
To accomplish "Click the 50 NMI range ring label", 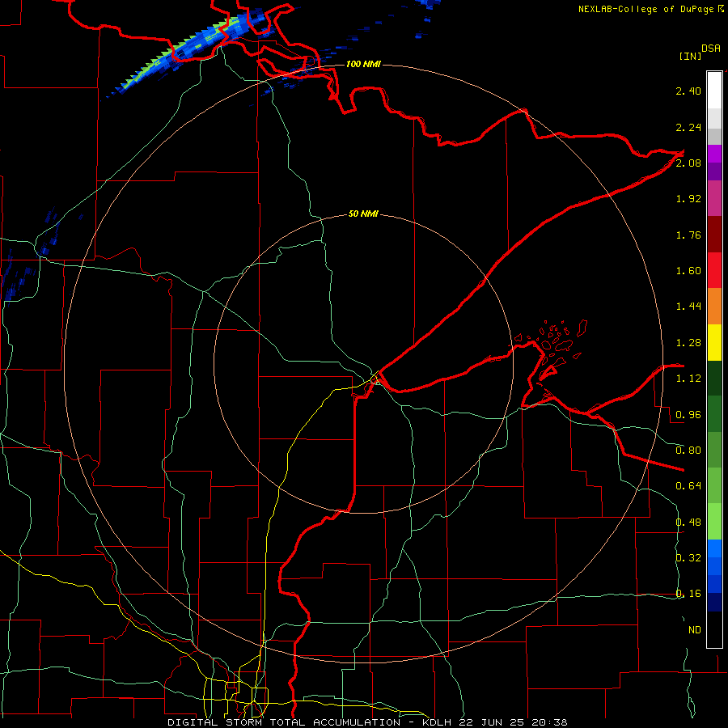I will tap(363, 214).
